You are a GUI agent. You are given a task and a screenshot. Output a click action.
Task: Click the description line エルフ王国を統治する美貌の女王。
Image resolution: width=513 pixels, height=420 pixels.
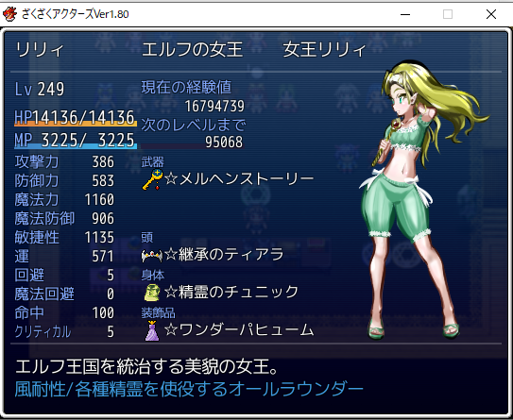(x=146, y=367)
